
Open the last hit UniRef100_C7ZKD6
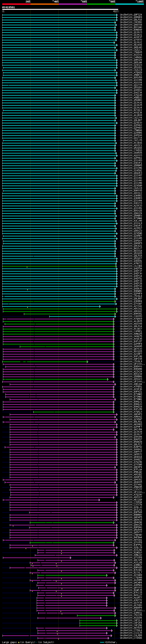[131, 638]
